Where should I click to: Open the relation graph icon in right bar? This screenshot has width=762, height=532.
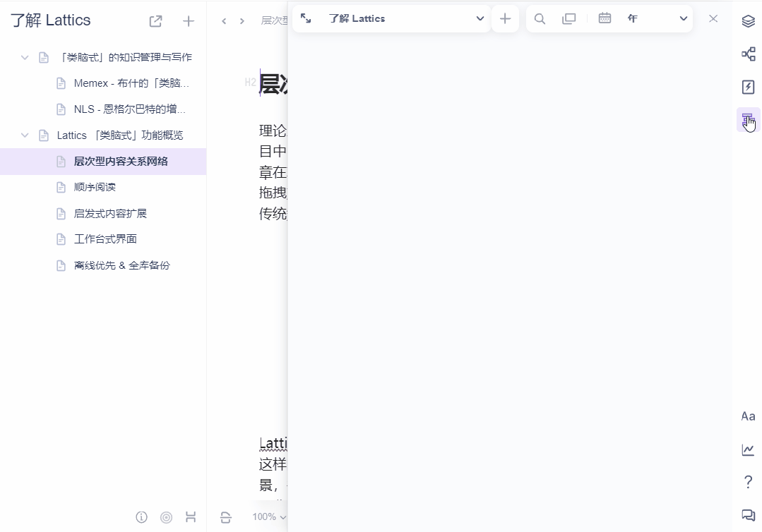[x=749, y=54]
